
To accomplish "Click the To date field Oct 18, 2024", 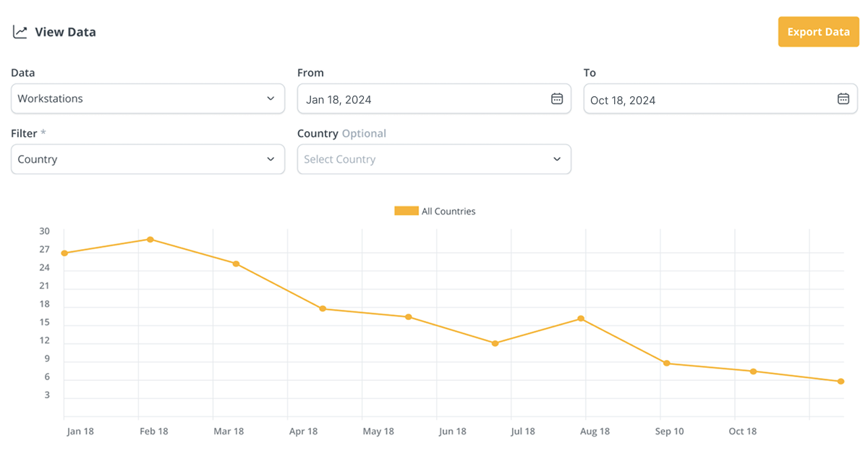I will pos(705,99).
